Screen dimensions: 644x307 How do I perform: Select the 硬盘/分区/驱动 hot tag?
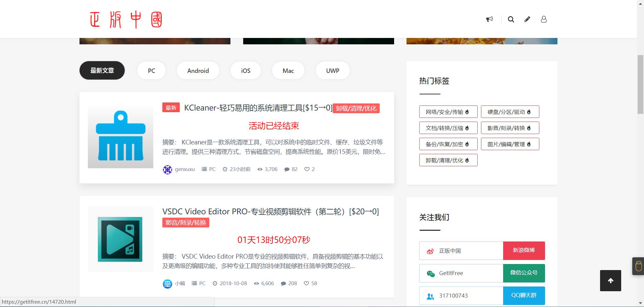510,112
